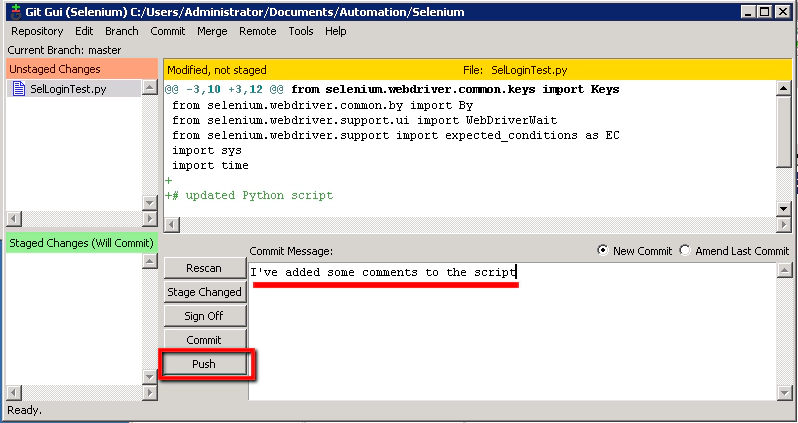Click the 'Current Branch: master' label
This screenshot has height=423, width=798.
coord(64,50)
